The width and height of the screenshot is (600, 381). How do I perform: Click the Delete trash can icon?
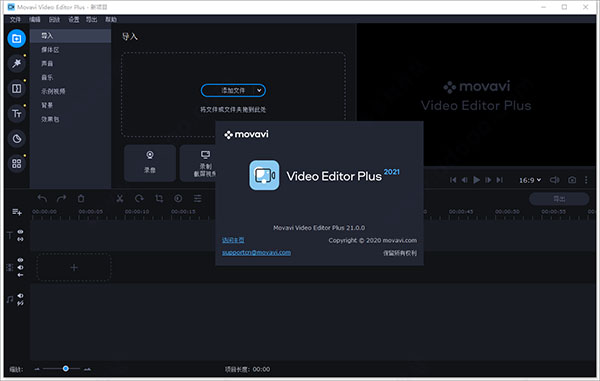[81, 199]
